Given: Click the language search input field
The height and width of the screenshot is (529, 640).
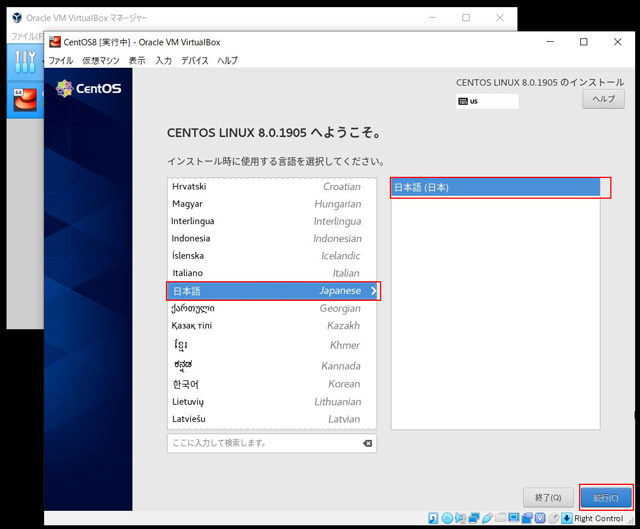Looking at the screenshot, I should [272, 443].
